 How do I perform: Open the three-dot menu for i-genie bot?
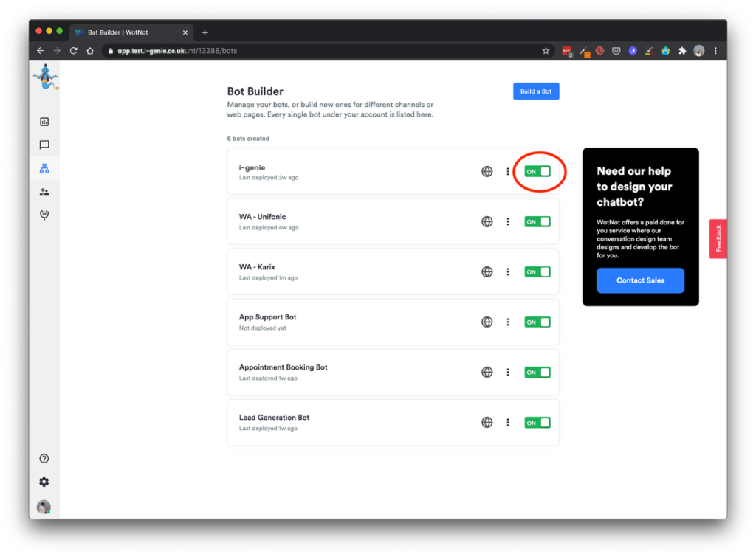coord(508,171)
